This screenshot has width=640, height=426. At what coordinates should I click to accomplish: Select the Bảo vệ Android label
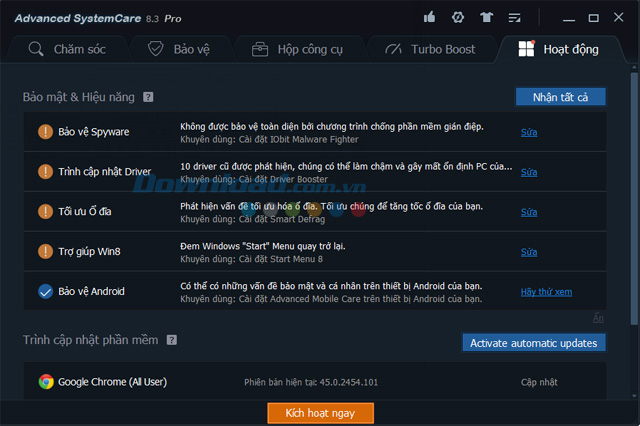[x=91, y=291]
